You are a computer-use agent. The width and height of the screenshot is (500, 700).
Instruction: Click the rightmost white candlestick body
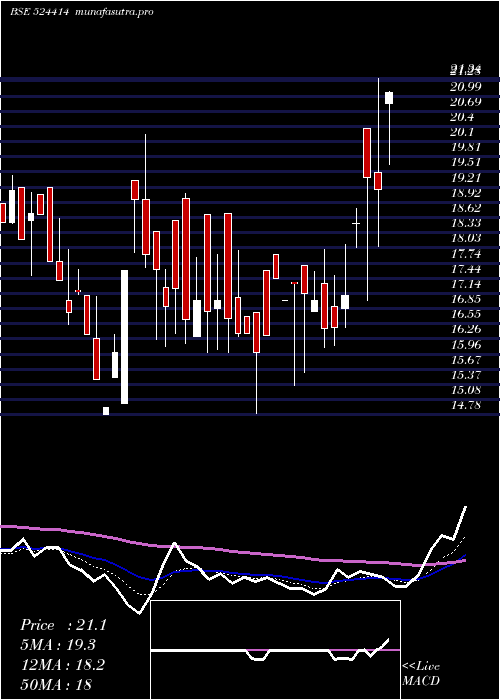389,98
